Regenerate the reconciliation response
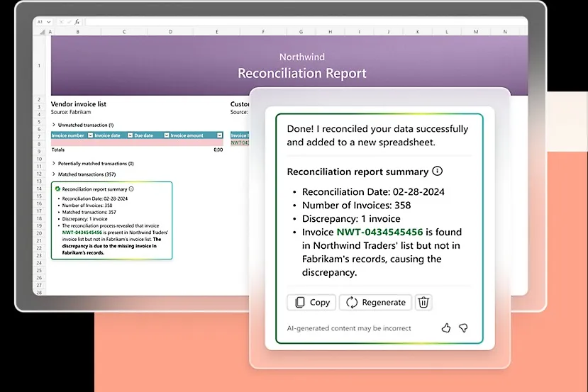Image resolution: width=588 pixels, height=392 pixels. click(376, 302)
